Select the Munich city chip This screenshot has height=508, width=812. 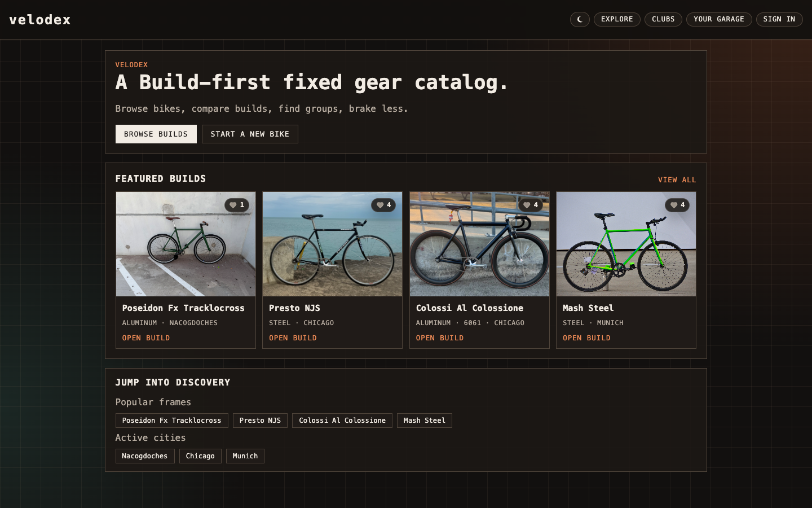245,456
